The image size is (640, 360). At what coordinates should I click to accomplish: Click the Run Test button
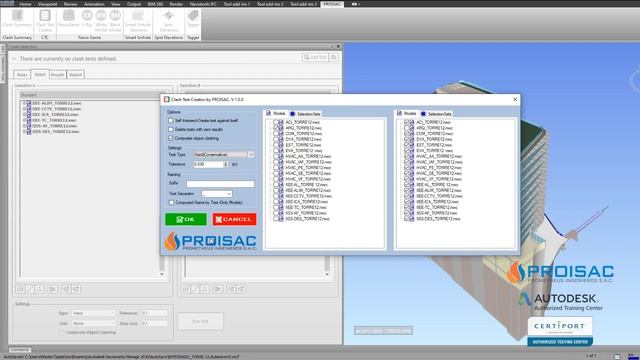[200, 322]
